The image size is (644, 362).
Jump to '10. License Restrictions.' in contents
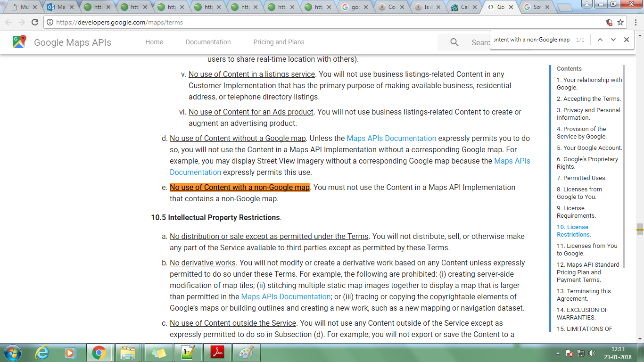(x=574, y=230)
